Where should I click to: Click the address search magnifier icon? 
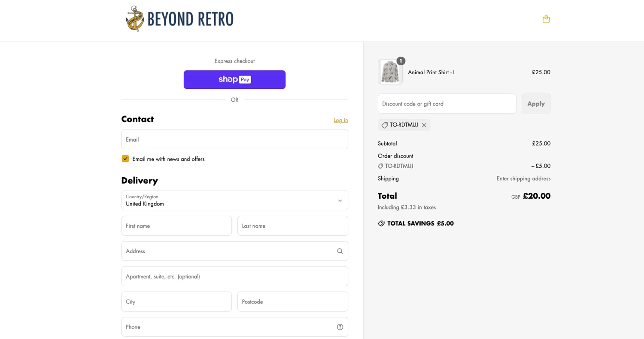[340, 251]
